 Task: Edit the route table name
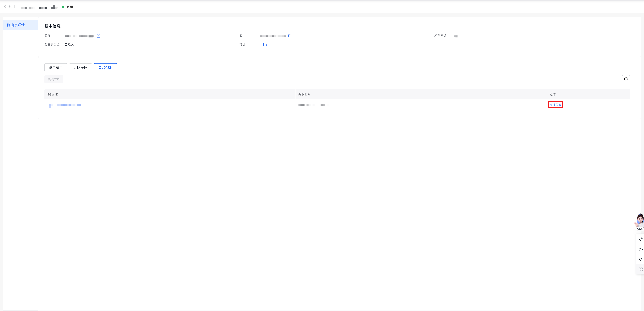pos(98,36)
